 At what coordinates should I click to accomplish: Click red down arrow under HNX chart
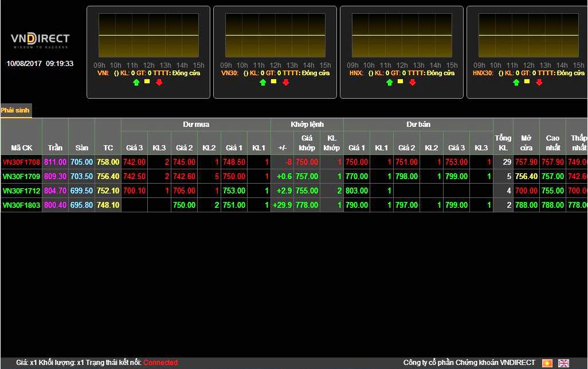point(412,82)
